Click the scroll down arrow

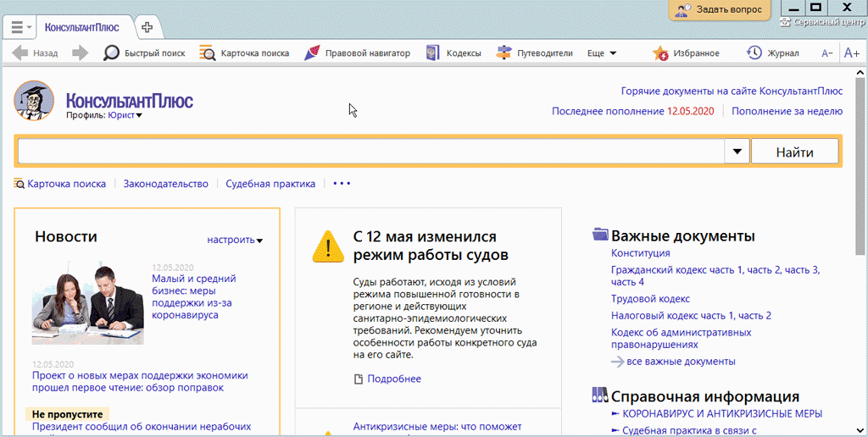pos(860,430)
